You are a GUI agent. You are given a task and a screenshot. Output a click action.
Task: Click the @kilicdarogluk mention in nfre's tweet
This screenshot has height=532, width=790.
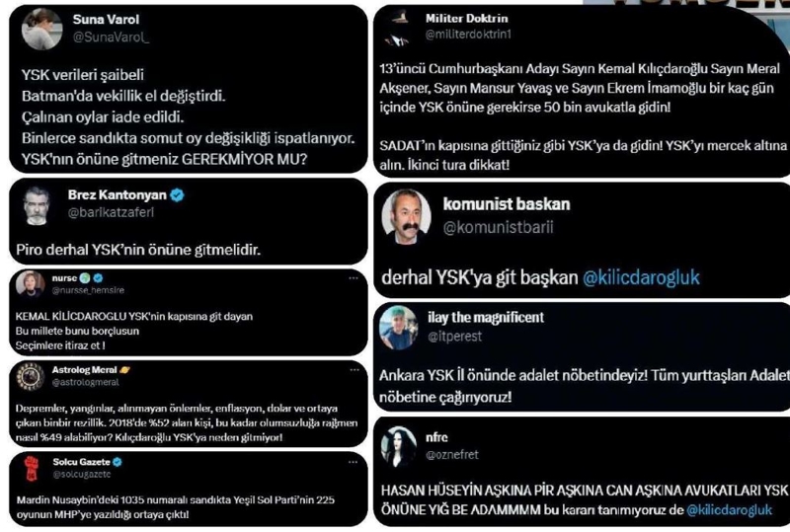pos(729,510)
